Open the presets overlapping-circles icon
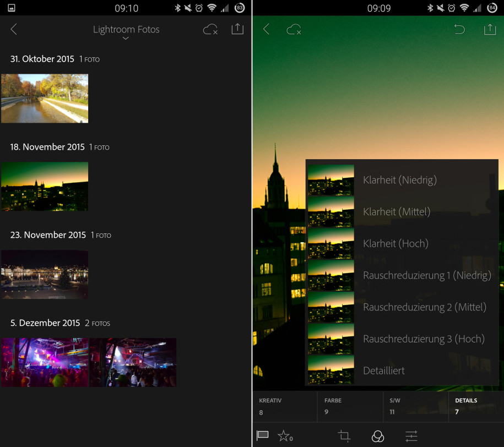This screenshot has height=447, width=504. [378, 436]
